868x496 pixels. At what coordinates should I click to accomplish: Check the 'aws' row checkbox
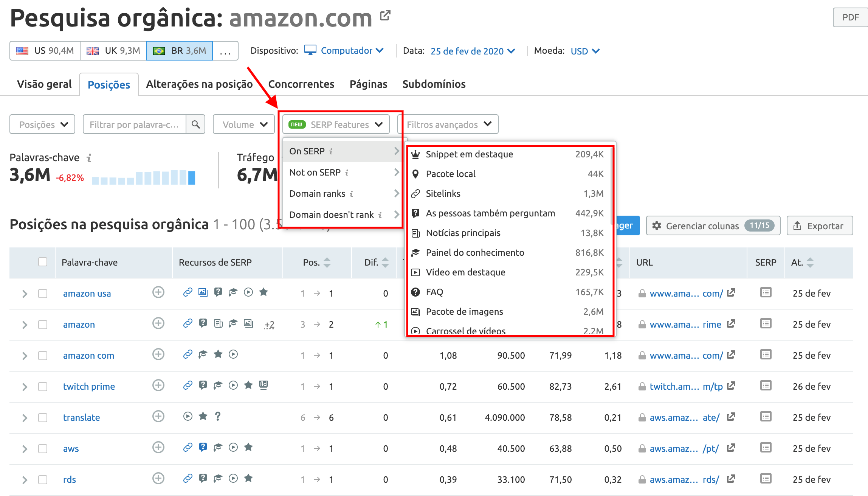[43, 449]
